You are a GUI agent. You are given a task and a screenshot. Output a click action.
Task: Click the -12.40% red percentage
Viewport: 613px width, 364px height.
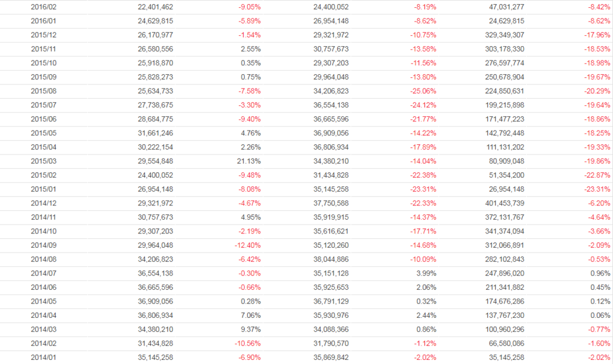tap(248, 246)
